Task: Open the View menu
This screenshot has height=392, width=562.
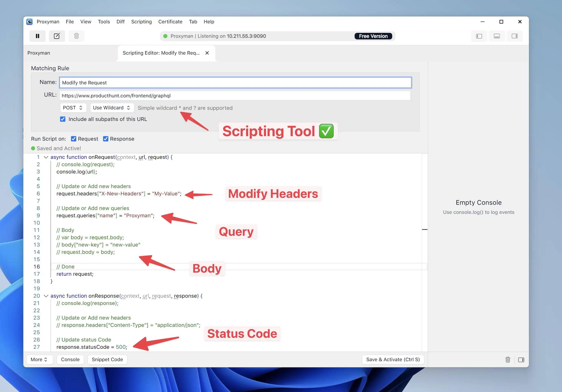Action: coord(86,22)
